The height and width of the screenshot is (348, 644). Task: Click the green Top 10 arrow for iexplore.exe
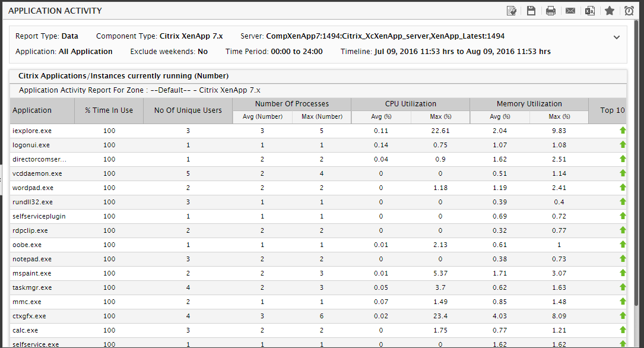pos(623,130)
